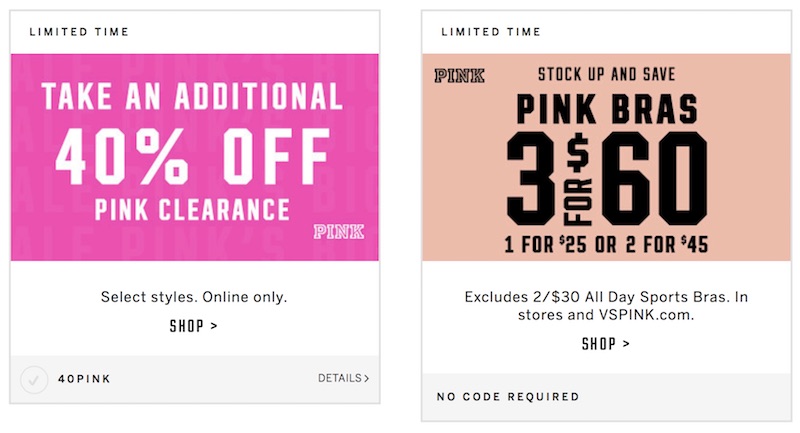Click LIMITED TIME label on bras card
Viewport: 800px width, 433px height.
[491, 32]
